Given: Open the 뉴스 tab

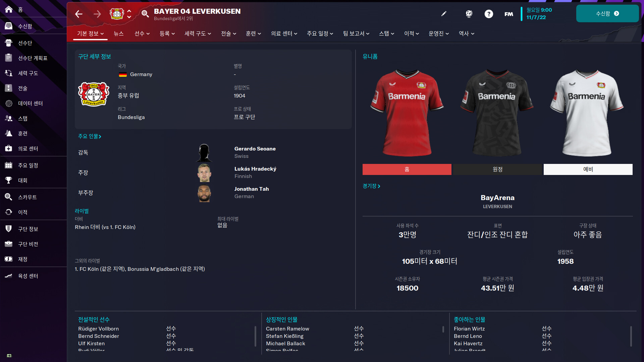Looking at the screenshot, I should (x=118, y=34).
